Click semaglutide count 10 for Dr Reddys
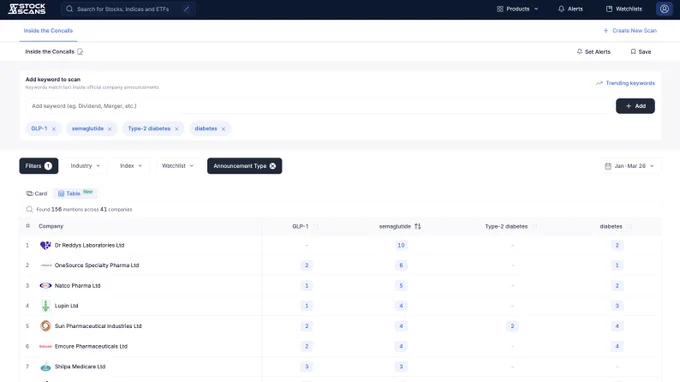Screen dimensions: 680x382 [401, 245]
